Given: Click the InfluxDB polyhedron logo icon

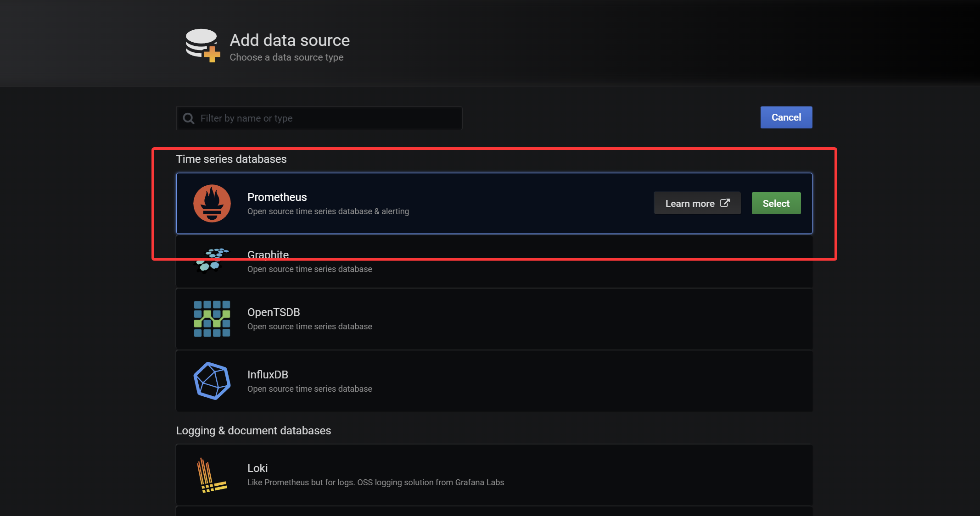Looking at the screenshot, I should [212, 381].
